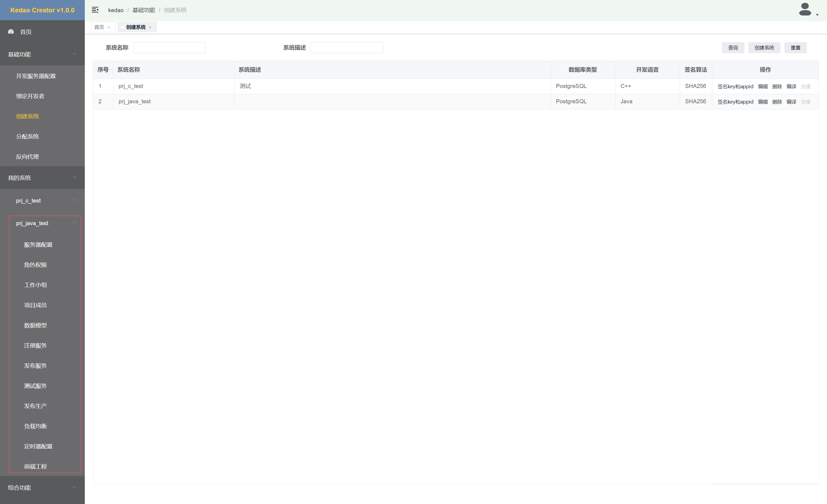
Task: Focus the 系统名称 search input
Action: (x=170, y=48)
